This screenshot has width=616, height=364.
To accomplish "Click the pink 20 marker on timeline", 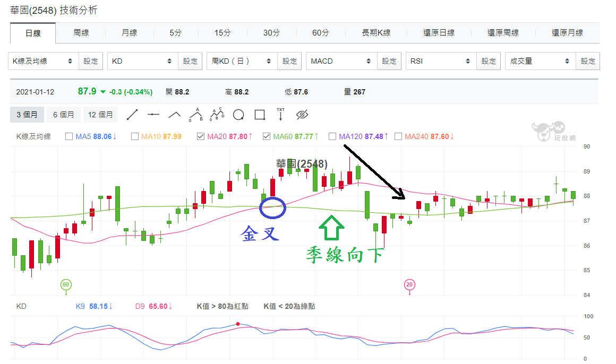I will [x=409, y=285].
